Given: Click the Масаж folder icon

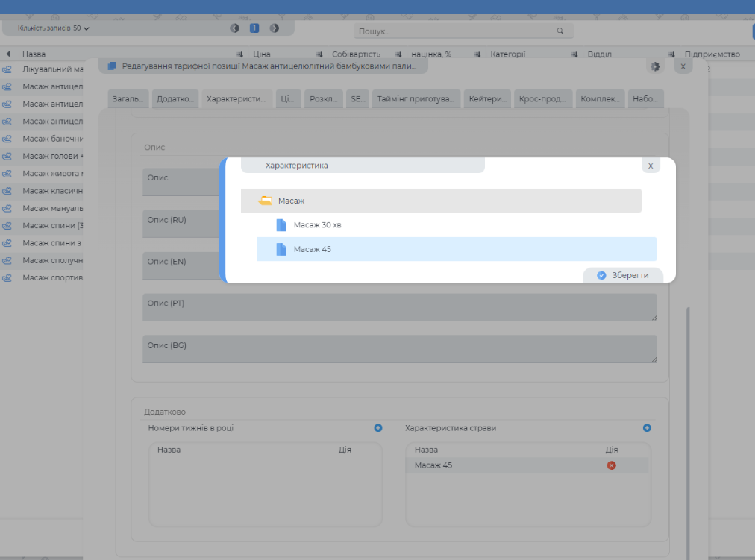Looking at the screenshot, I should [265, 201].
